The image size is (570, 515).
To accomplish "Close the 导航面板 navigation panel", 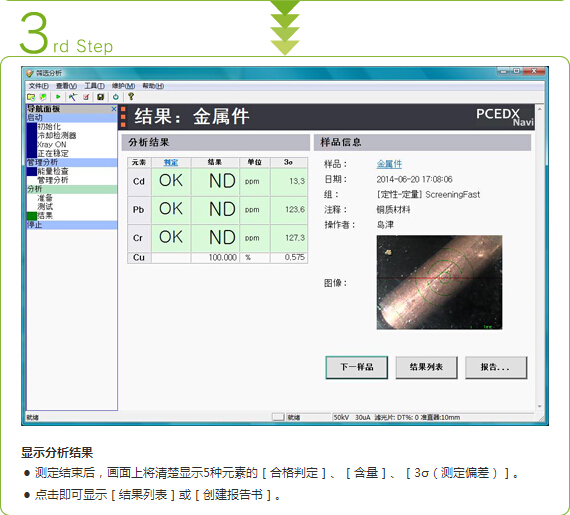I will click(x=114, y=109).
